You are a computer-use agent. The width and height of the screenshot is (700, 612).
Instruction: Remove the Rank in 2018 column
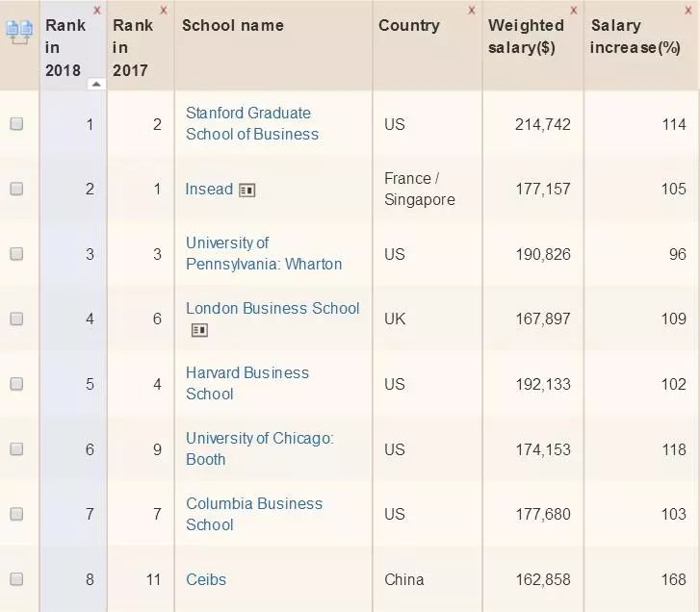96,10
